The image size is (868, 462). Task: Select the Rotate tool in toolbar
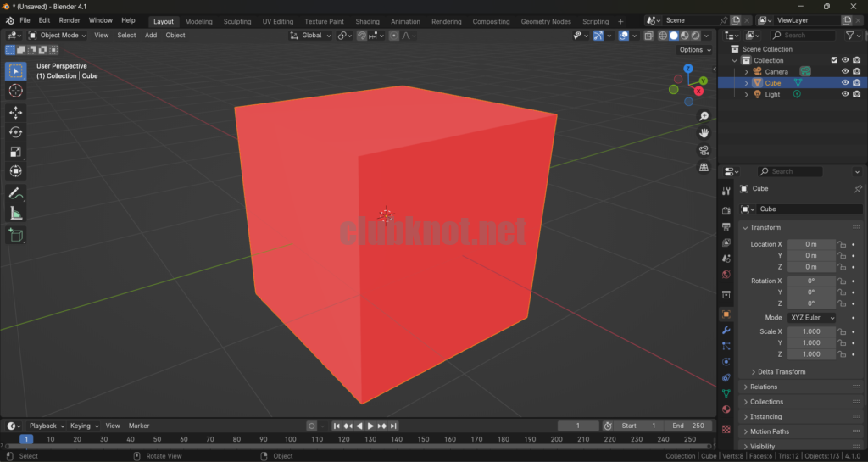pyautogui.click(x=15, y=132)
